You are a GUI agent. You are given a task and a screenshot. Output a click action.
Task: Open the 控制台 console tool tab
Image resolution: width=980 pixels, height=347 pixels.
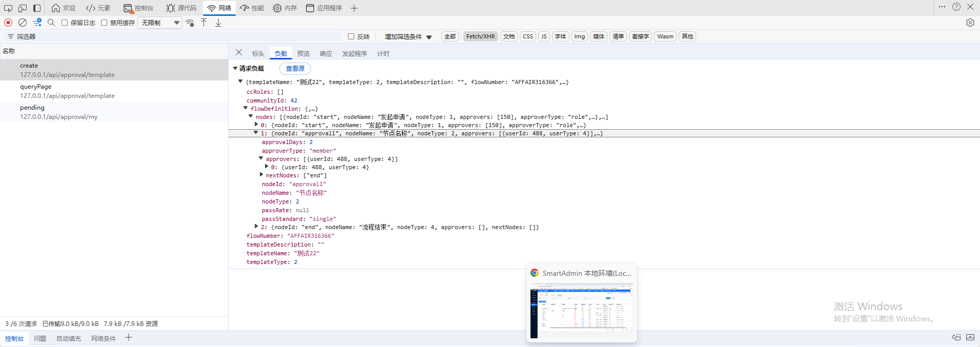[138, 8]
